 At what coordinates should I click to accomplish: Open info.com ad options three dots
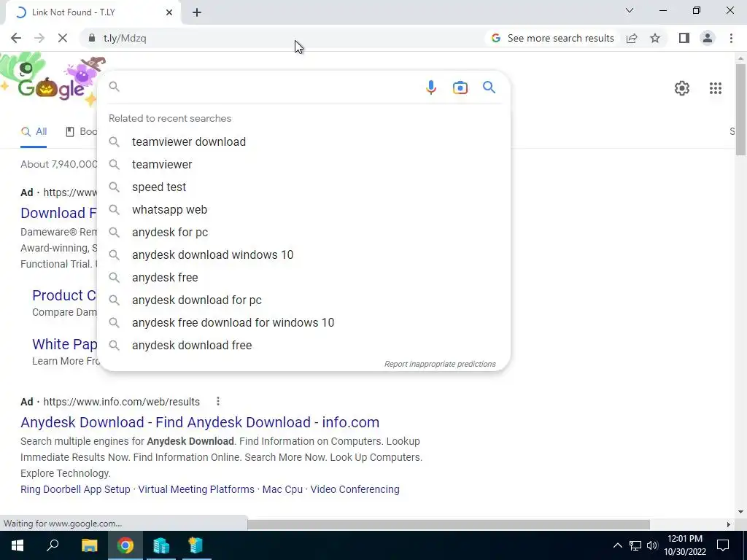[217, 402]
